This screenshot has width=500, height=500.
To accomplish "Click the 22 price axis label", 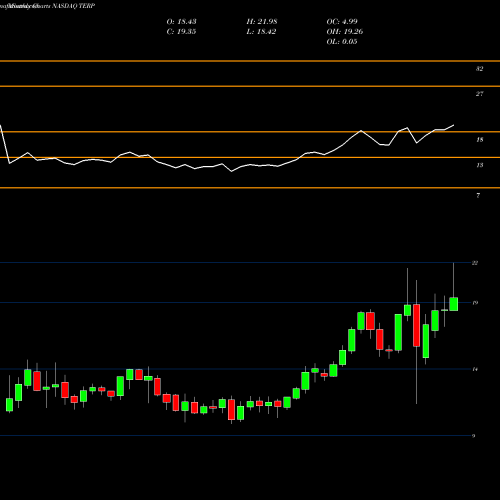I will pyautogui.click(x=475, y=263).
